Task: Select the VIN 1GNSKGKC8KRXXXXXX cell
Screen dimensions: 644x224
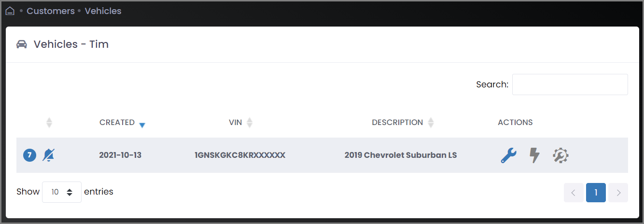Action: click(240, 155)
